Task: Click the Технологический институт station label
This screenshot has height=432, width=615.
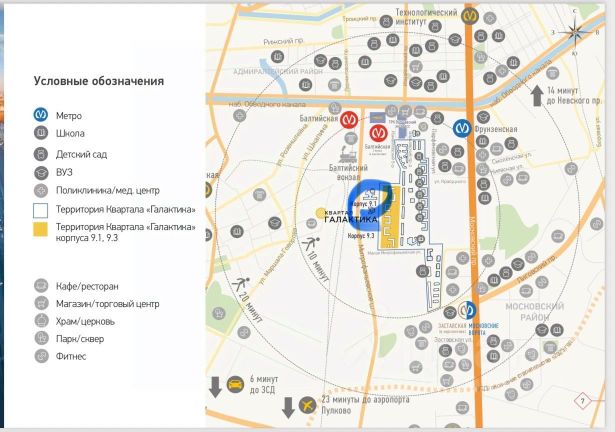Action: pos(426,17)
